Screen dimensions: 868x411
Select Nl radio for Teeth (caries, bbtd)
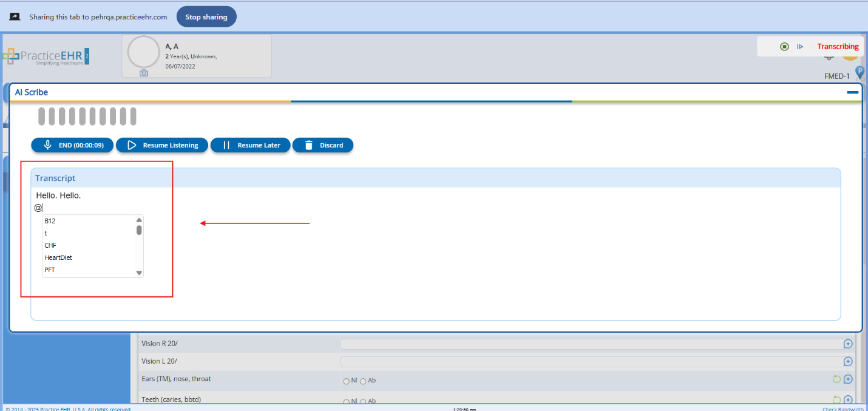tap(347, 401)
